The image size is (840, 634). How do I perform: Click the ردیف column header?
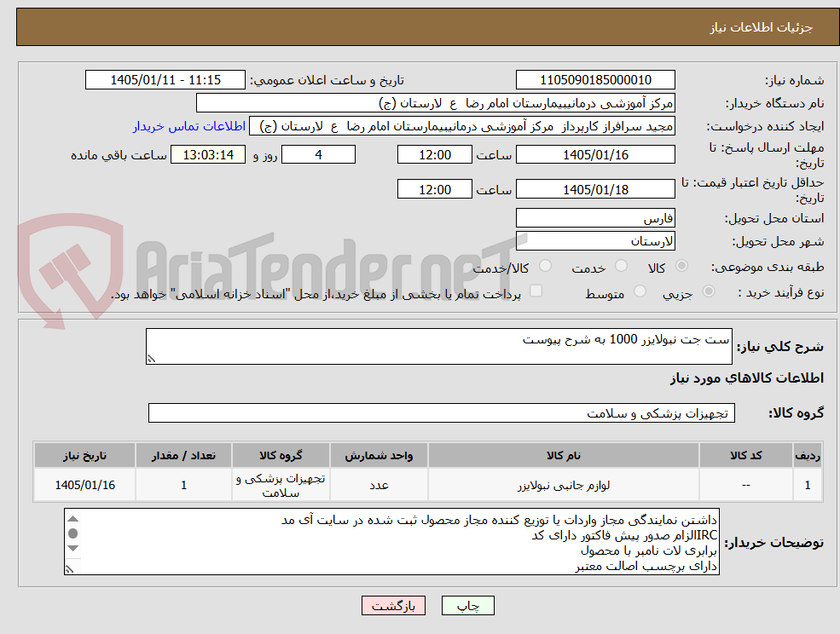[808, 455]
